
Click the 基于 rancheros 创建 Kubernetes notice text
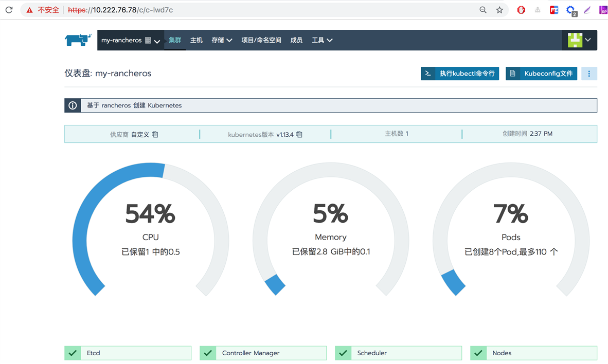134,105
